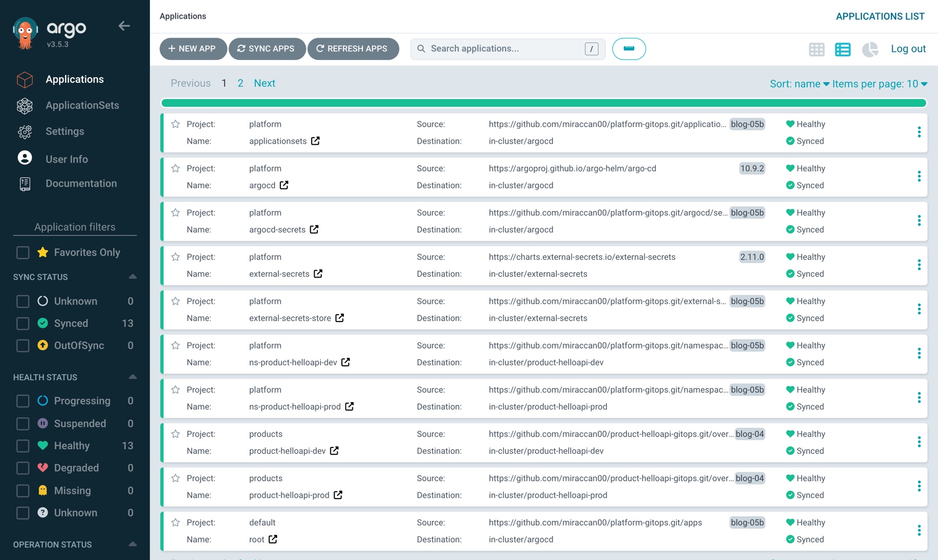Collapse the sidebar with the back arrow
Viewport: 938px width, 560px height.
pyautogui.click(x=124, y=26)
